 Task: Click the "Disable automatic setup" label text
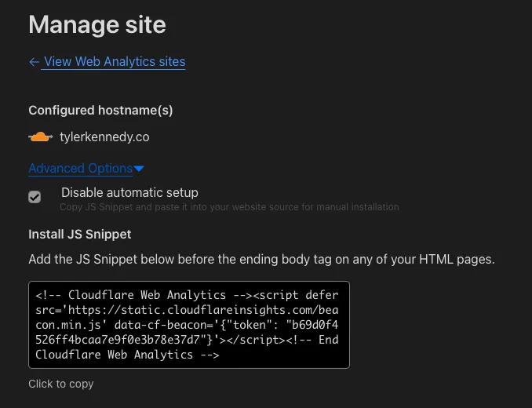(129, 192)
